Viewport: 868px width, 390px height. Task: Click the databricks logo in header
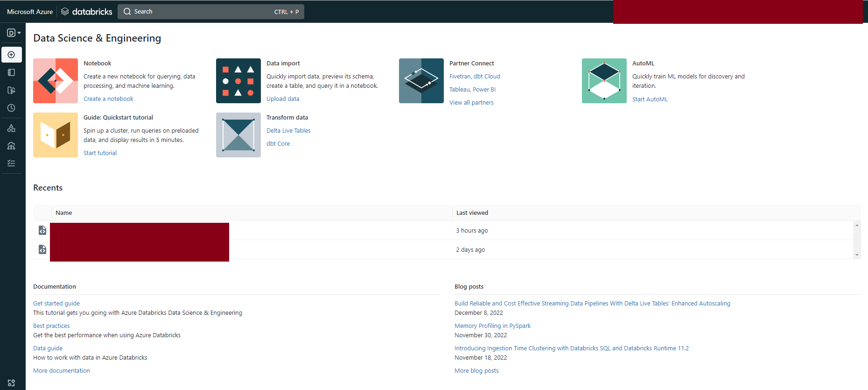(87, 12)
